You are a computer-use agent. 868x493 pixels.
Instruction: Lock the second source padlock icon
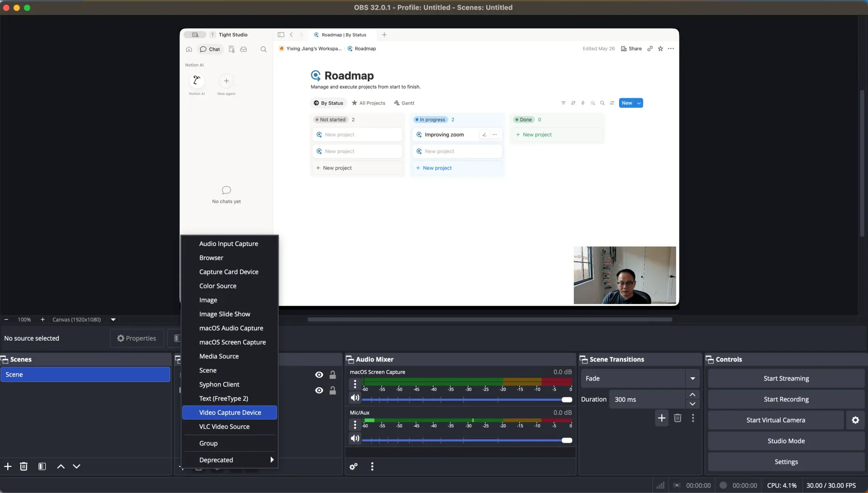pyautogui.click(x=333, y=391)
